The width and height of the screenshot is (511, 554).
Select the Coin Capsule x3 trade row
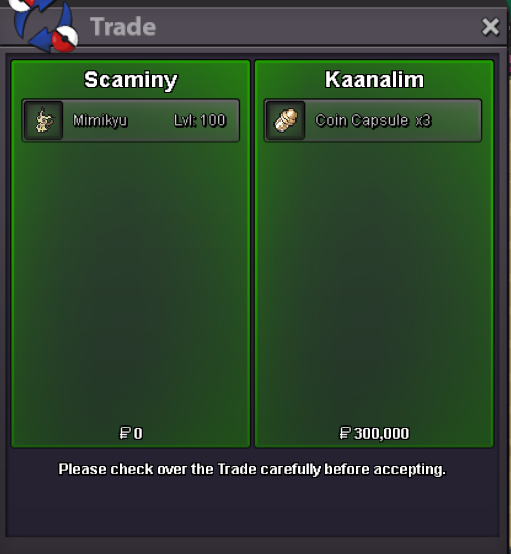[x=373, y=120]
